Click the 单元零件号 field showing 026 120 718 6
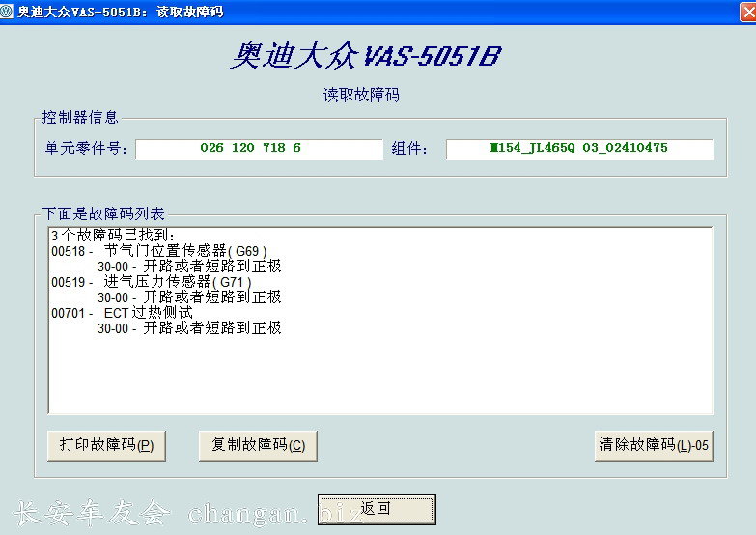The height and width of the screenshot is (535, 756). [259, 149]
